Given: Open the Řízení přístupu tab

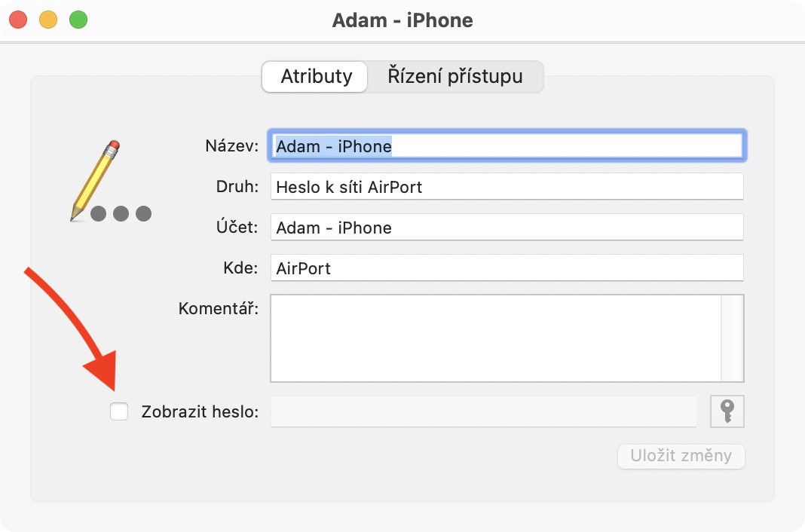Looking at the screenshot, I should click(455, 77).
